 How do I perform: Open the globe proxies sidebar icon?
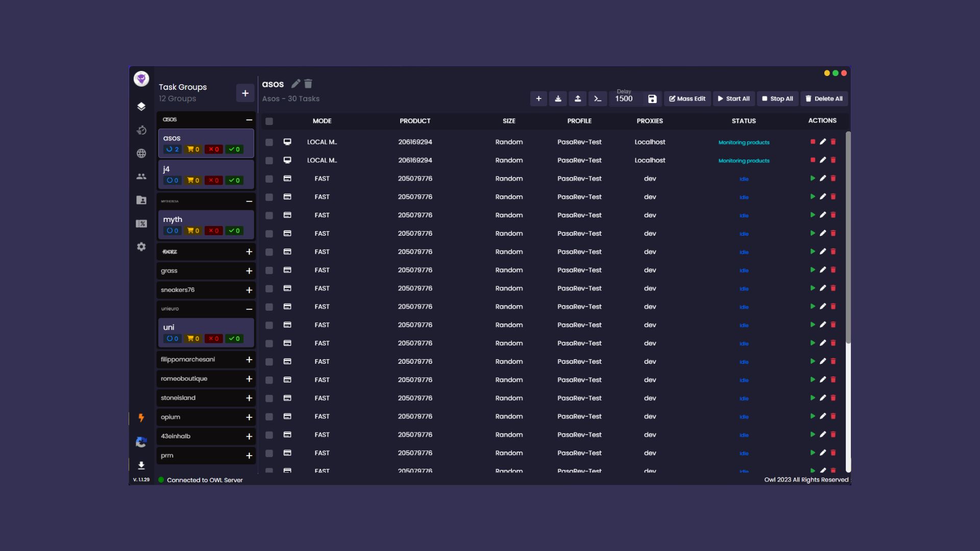141,154
